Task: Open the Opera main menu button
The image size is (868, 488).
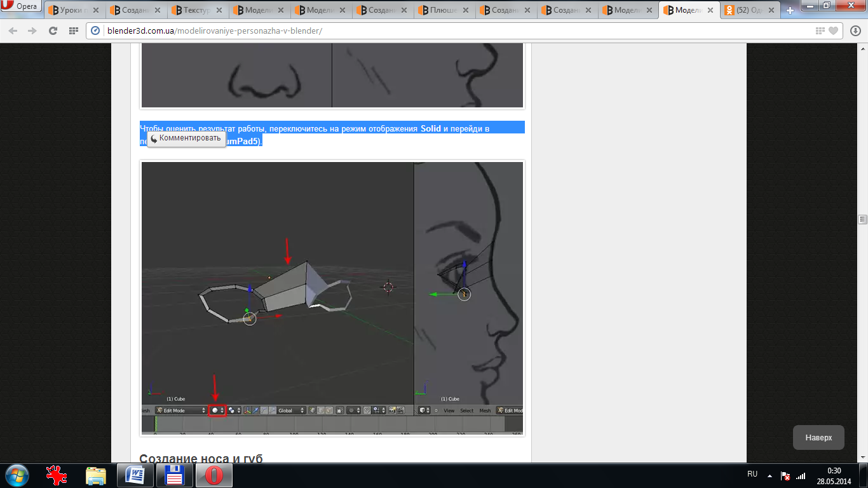Action: (x=20, y=7)
